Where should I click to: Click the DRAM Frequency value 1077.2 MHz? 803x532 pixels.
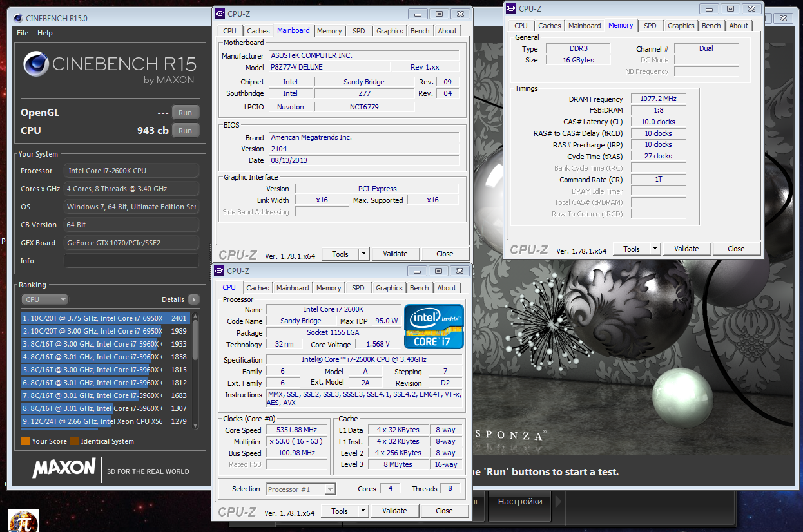coord(659,99)
